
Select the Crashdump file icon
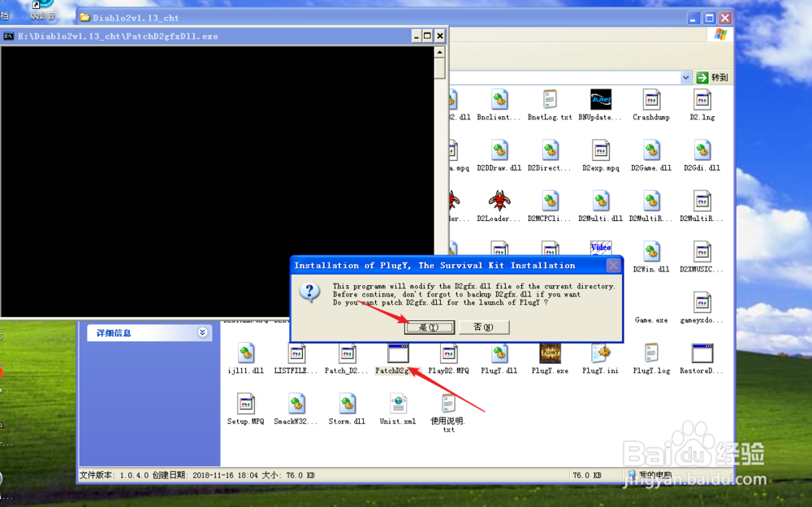click(x=651, y=100)
